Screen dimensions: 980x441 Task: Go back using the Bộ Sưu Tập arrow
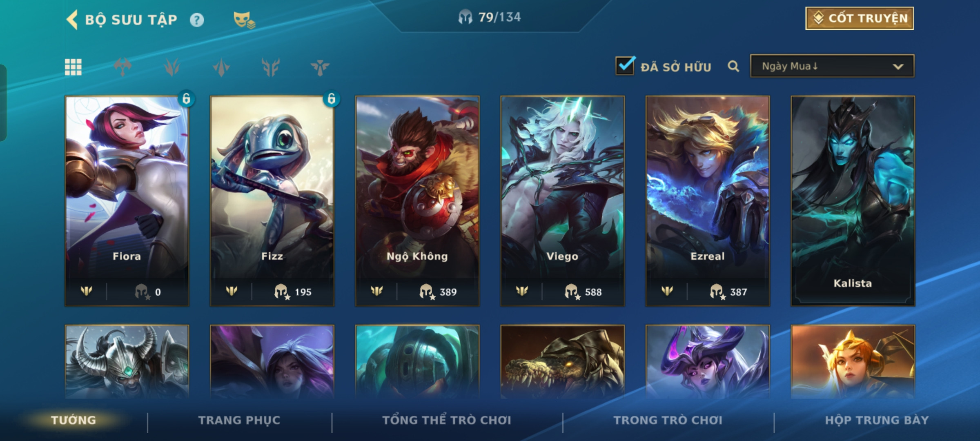click(x=72, y=20)
